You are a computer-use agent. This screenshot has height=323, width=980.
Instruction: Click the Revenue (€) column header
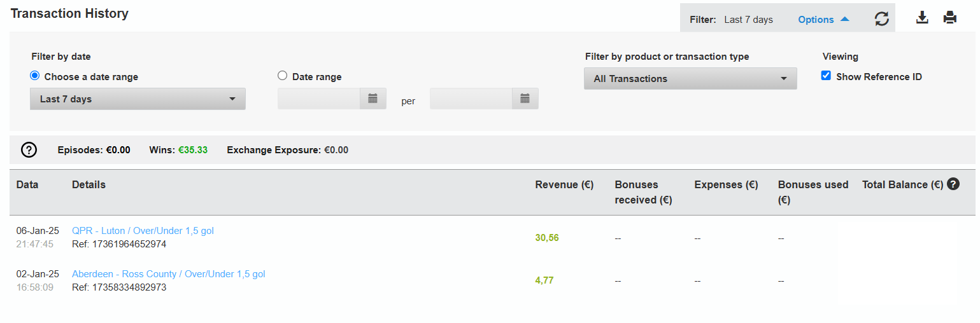[x=564, y=185]
